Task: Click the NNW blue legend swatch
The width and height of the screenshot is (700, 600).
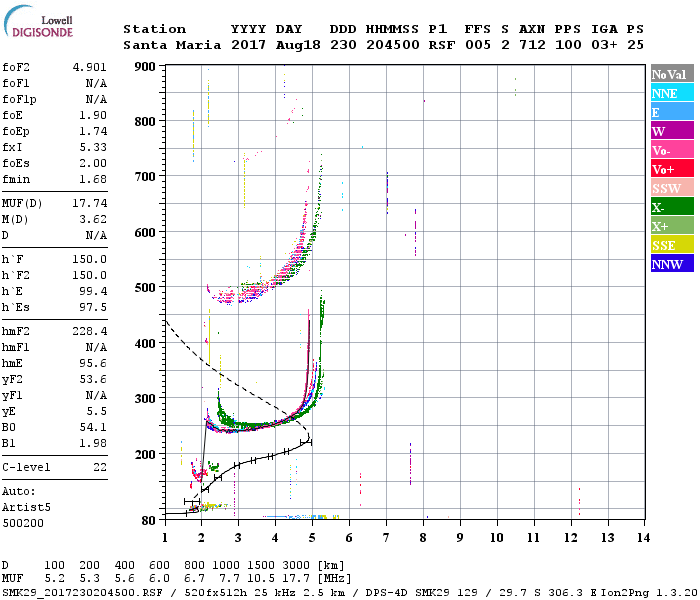Action: [672, 263]
